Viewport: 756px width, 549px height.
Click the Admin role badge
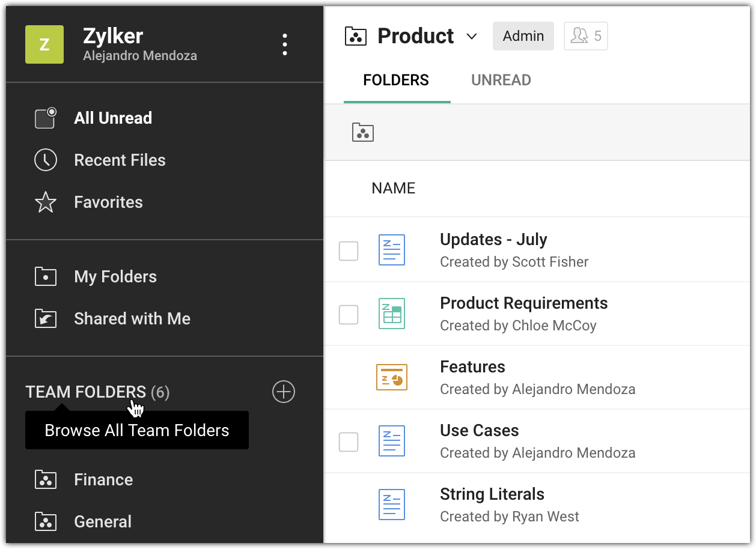(x=523, y=36)
